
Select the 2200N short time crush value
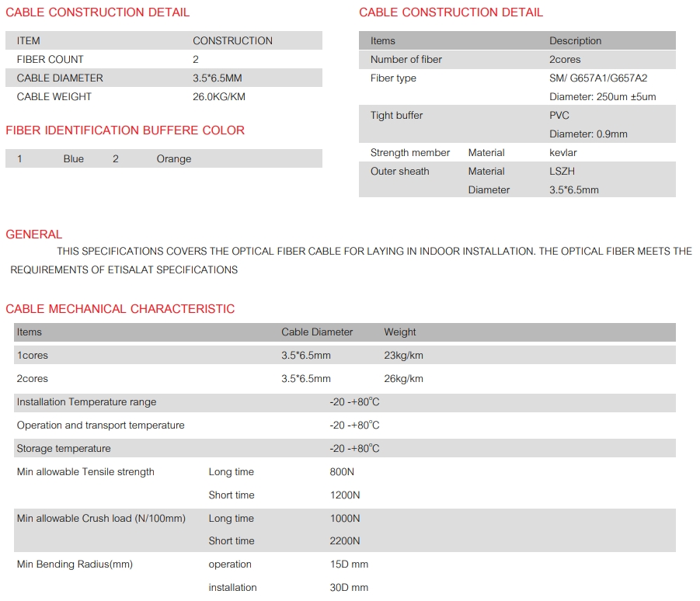pyautogui.click(x=347, y=541)
